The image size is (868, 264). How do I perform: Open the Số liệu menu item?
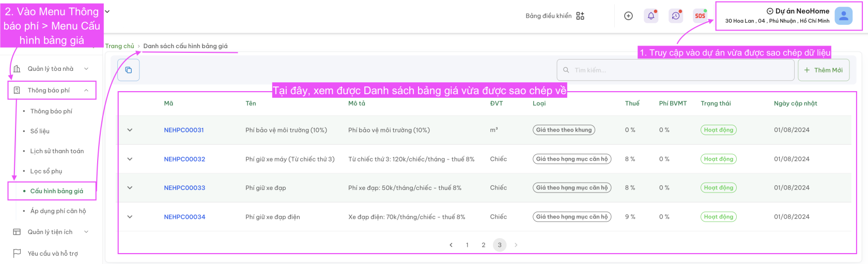(x=40, y=131)
